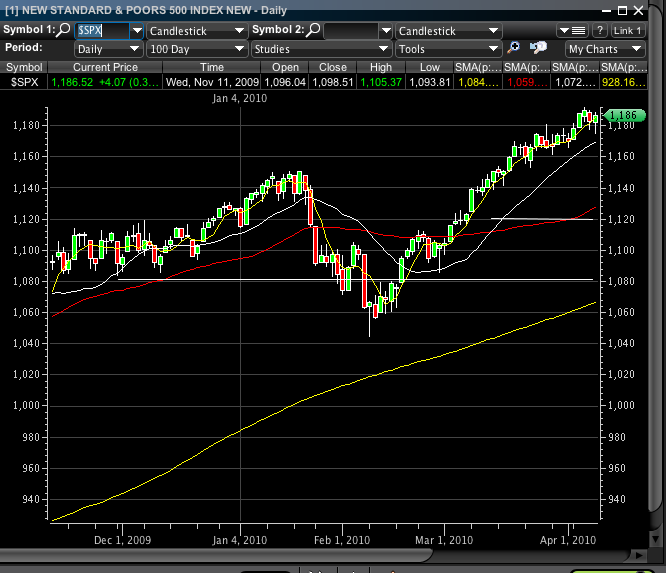
Task: Click the Symbol 2 search magnifier icon
Action: point(313,31)
